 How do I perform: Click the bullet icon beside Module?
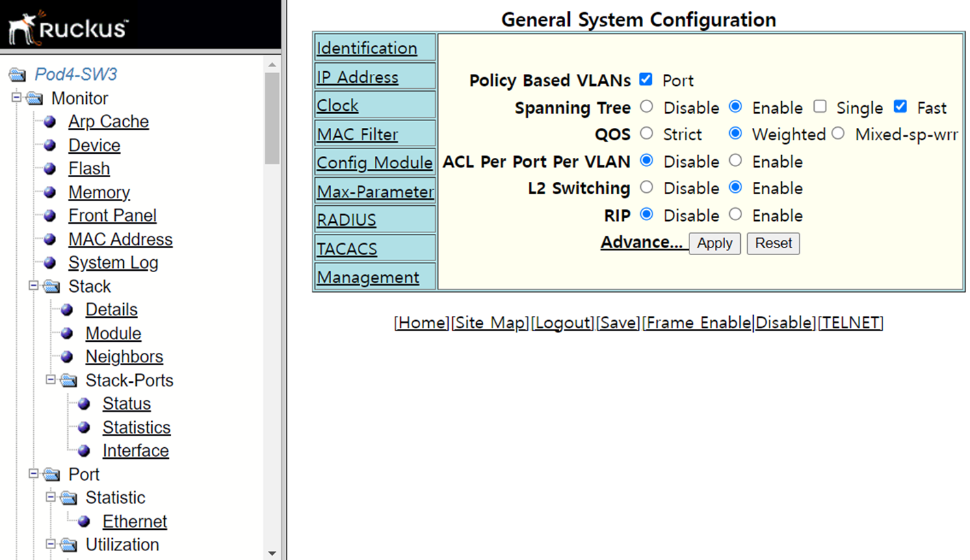67,334
